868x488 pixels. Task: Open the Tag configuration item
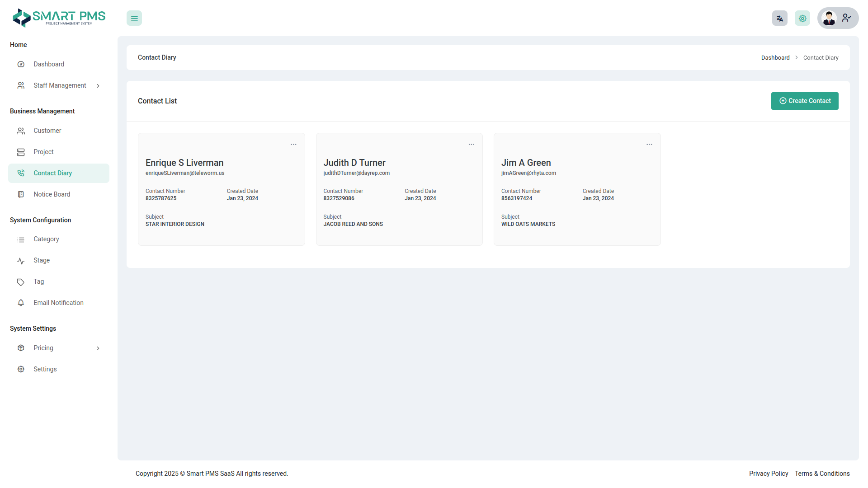pos(38,282)
